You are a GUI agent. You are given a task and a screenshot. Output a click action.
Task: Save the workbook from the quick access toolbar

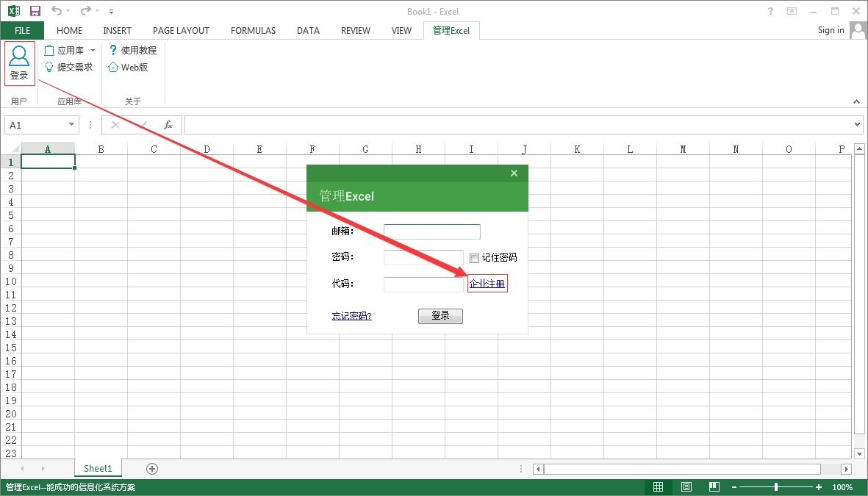point(35,11)
